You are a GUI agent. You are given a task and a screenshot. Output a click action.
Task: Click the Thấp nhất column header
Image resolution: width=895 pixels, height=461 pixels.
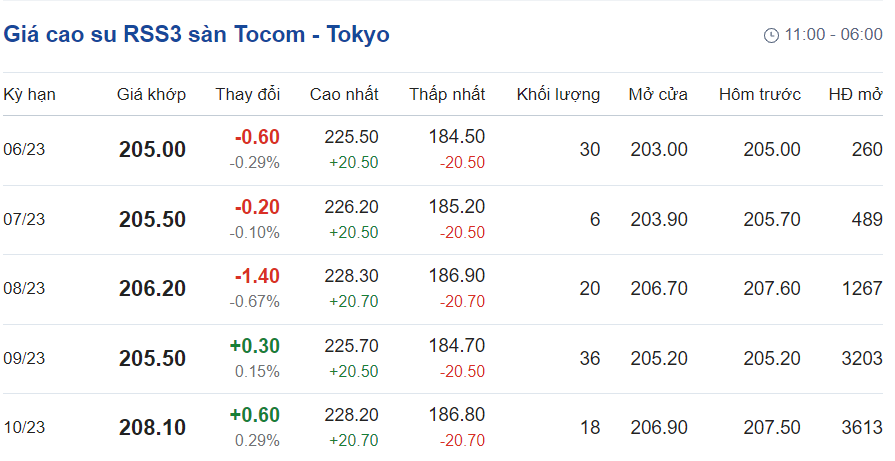[447, 95]
